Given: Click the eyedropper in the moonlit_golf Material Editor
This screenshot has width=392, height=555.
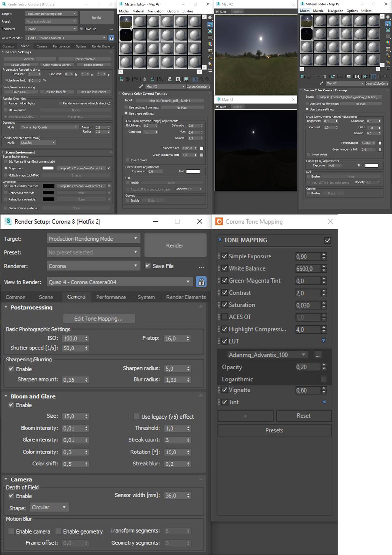Looking at the screenshot, I should pos(141,87).
